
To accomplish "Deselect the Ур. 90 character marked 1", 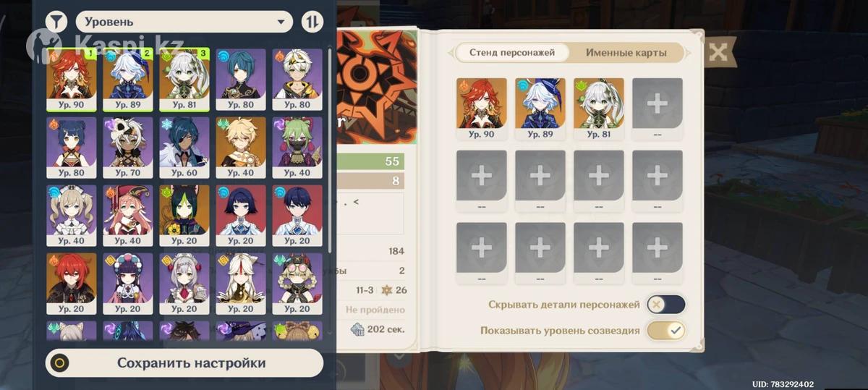I will click(x=72, y=80).
